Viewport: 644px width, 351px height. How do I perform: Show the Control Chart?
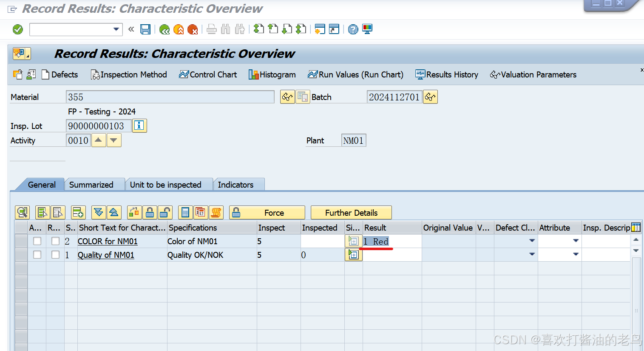(x=208, y=74)
